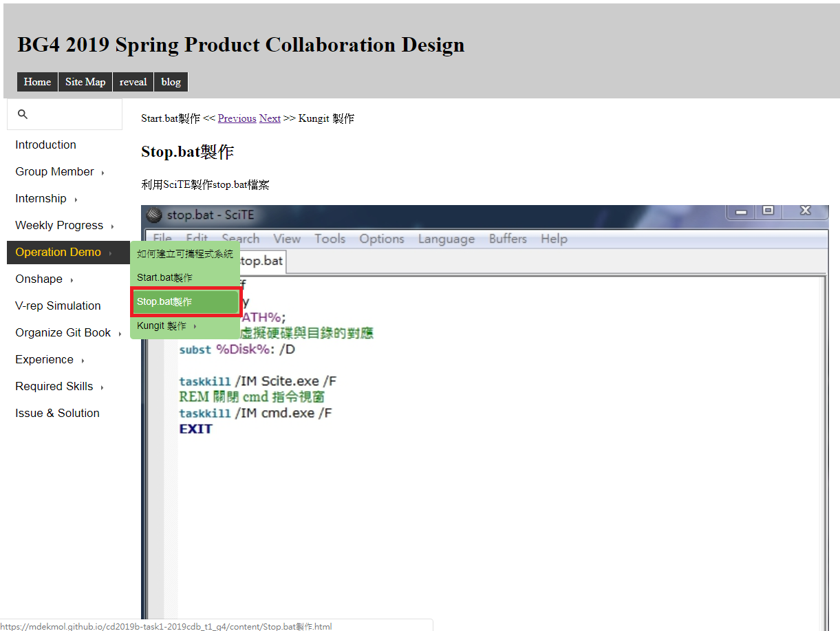Open the Issue & Solution page
840x631 pixels.
(57, 414)
